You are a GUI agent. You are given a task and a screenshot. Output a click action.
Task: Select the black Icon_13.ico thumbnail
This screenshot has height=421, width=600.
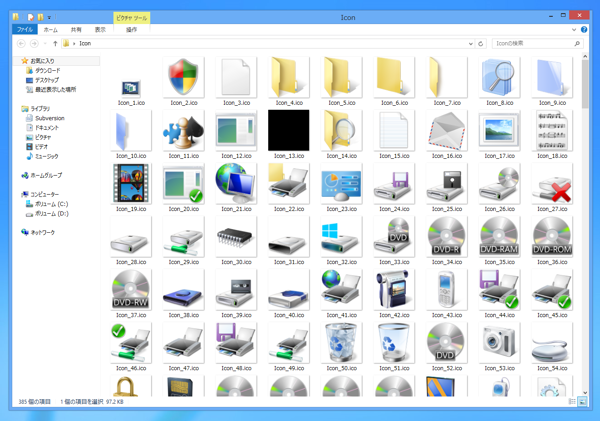[289, 130]
